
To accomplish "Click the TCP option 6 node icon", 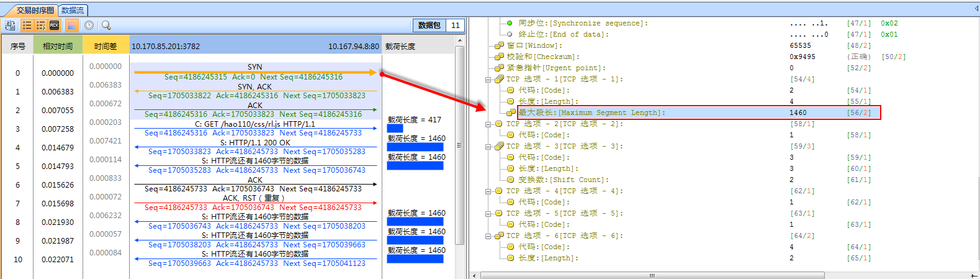I will click(499, 236).
